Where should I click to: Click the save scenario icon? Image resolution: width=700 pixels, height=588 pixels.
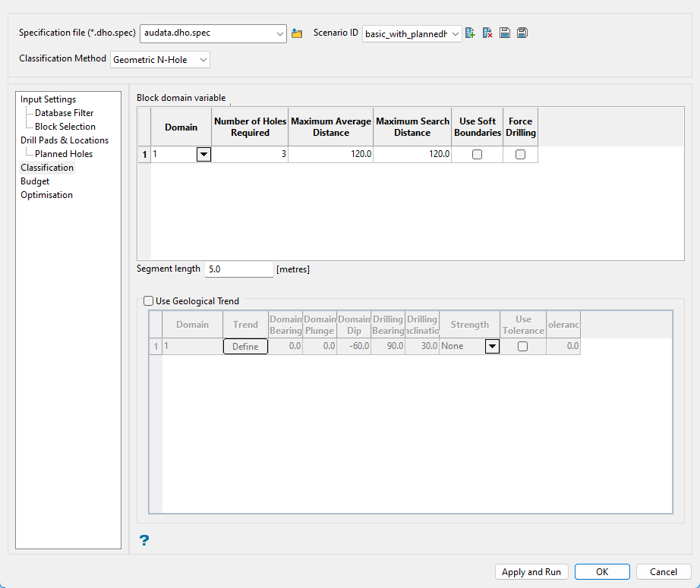click(505, 33)
